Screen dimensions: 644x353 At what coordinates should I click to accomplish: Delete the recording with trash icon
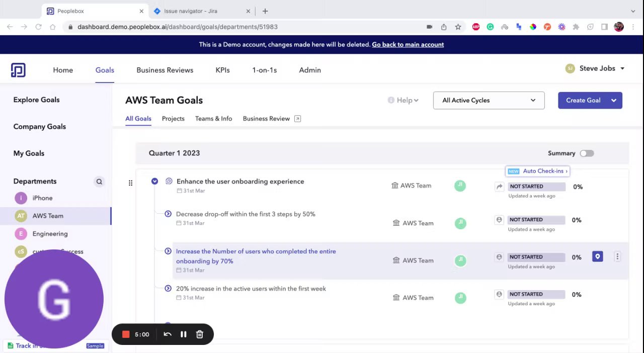pos(200,334)
